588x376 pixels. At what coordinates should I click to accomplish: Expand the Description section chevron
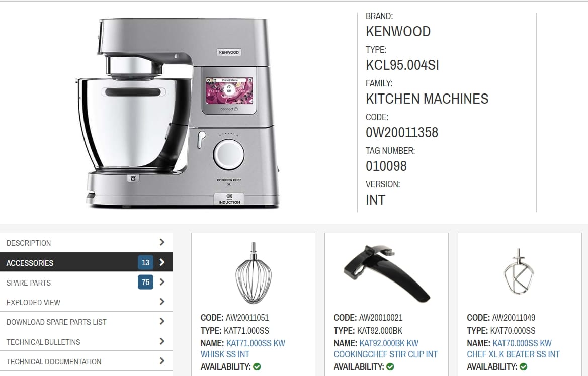pos(162,242)
